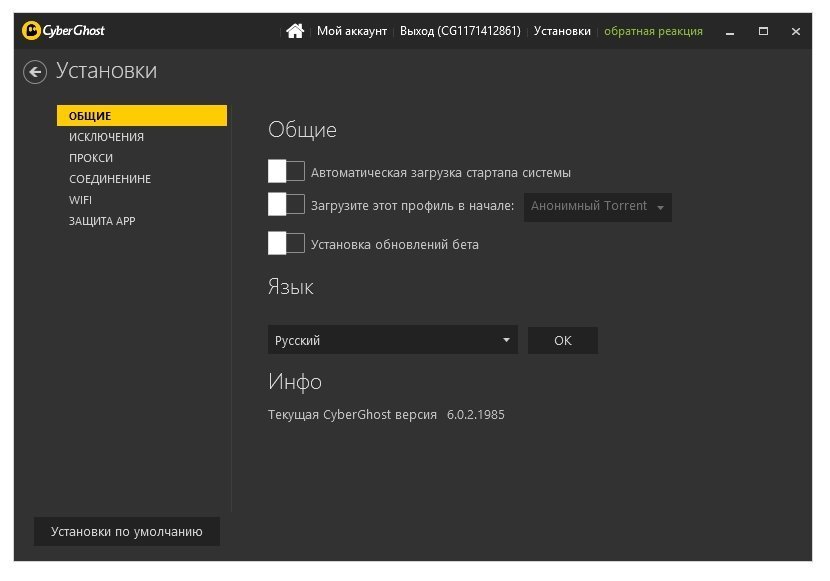Open the ПРОКСИ settings section
830x581 pixels.
[x=91, y=158]
